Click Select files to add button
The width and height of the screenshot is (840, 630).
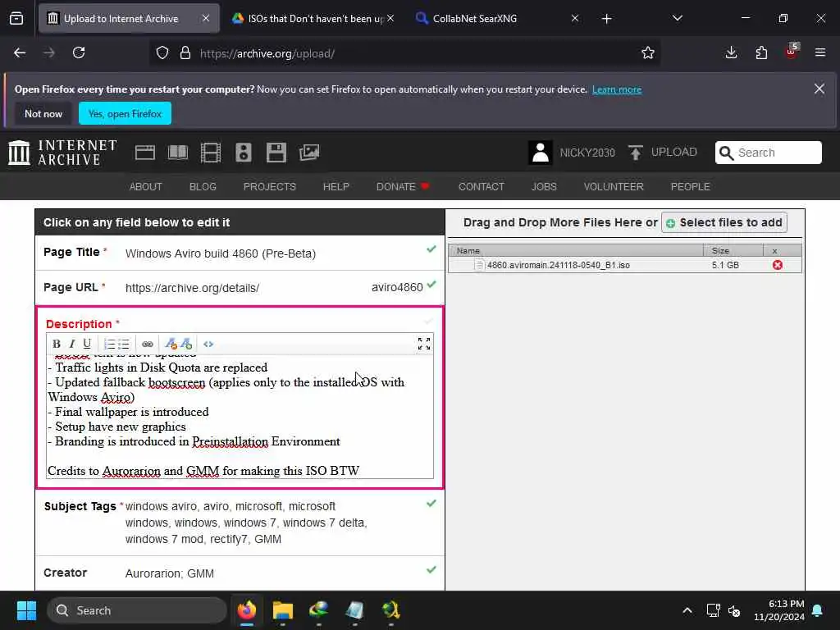(724, 222)
